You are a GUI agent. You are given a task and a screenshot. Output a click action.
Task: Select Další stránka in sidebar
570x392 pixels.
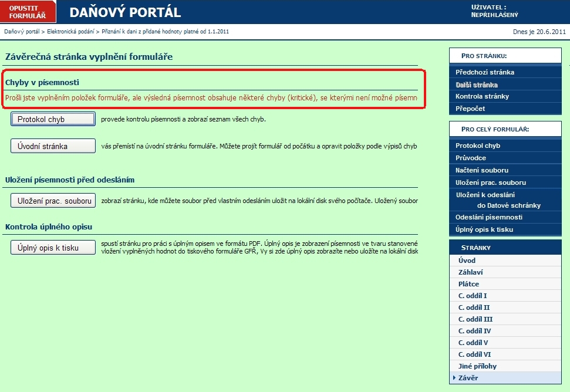505,85
